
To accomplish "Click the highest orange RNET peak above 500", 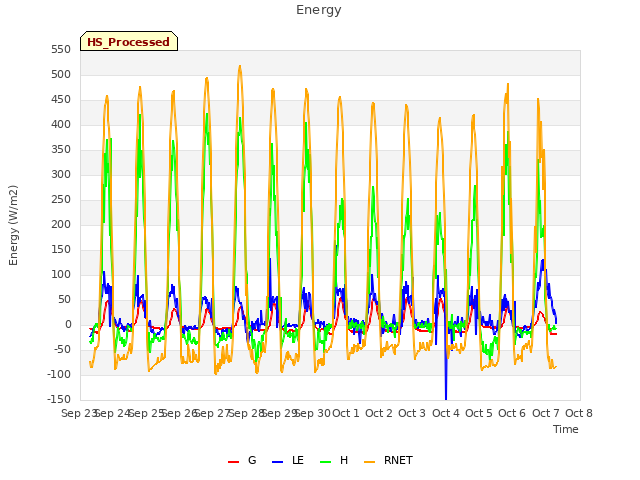I will 240,67.
